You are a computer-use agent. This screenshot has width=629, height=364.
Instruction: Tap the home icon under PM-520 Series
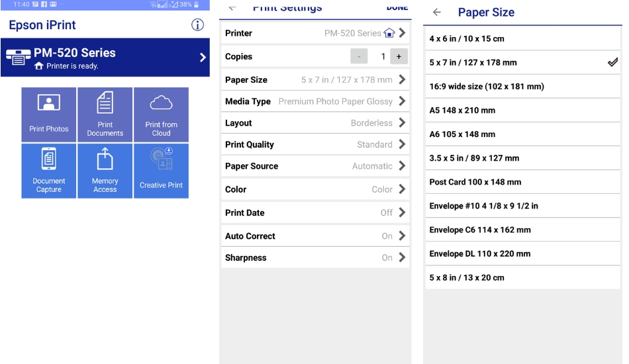(39, 66)
